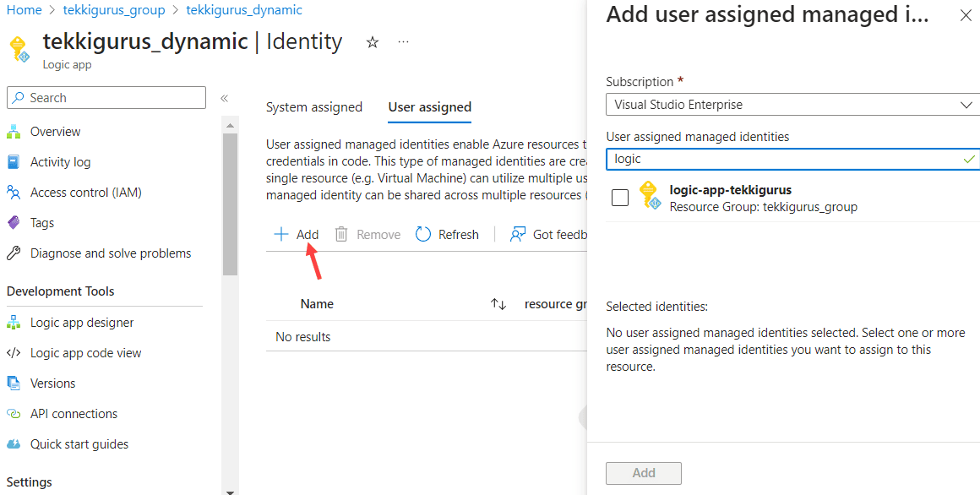The image size is (980, 495).
Task: Open the Overview menu item
Action: click(x=55, y=131)
